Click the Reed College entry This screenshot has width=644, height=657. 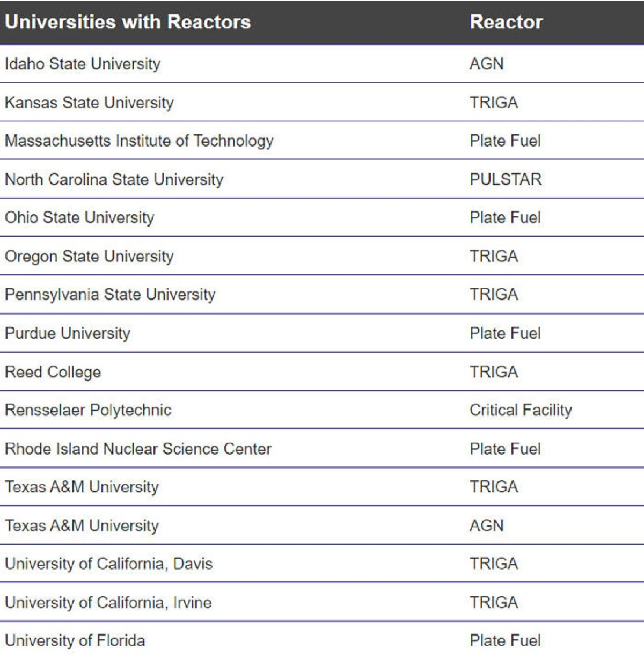point(53,372)
